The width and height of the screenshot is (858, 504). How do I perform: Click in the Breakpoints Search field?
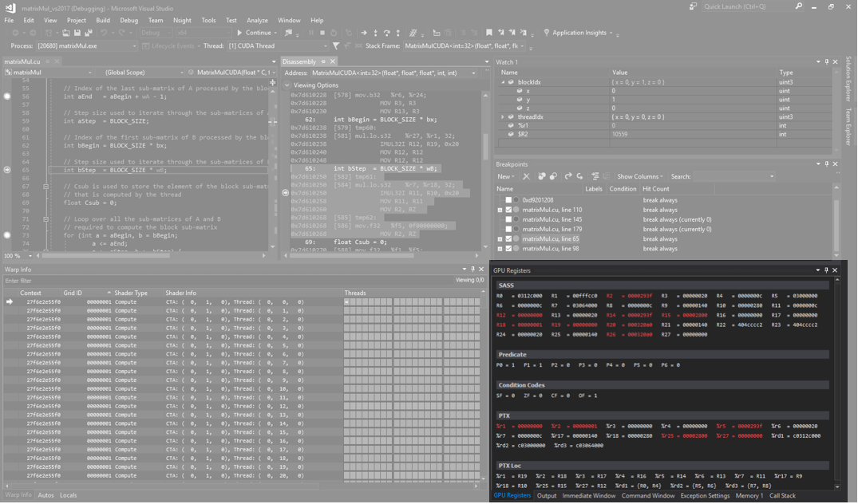pos(734,176)
